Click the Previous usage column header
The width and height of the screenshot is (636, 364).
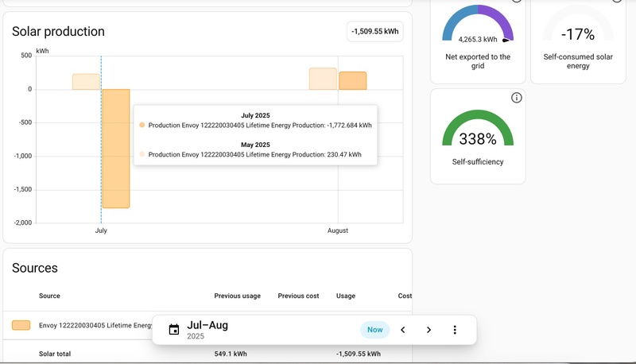[237, 296]
